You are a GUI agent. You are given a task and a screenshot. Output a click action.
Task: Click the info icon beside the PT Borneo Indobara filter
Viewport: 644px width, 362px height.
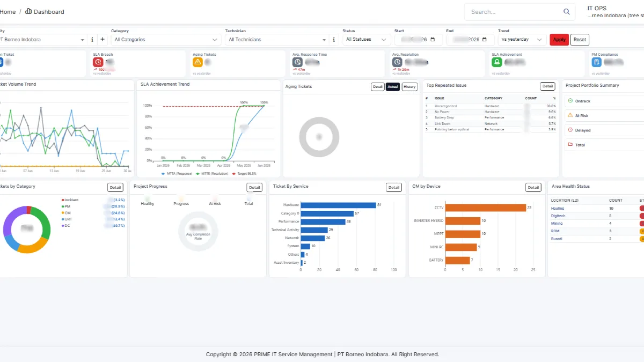(x=92, y=39)
